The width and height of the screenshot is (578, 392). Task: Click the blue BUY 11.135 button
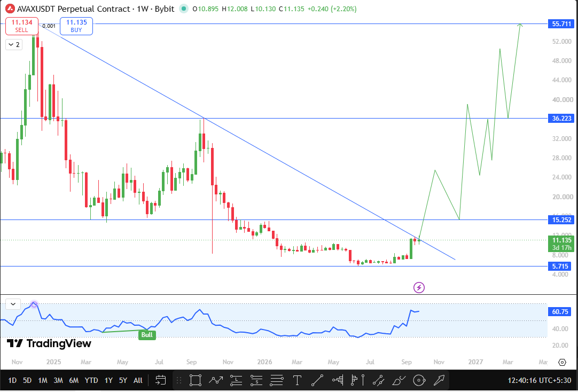click(x=76, y=26)
